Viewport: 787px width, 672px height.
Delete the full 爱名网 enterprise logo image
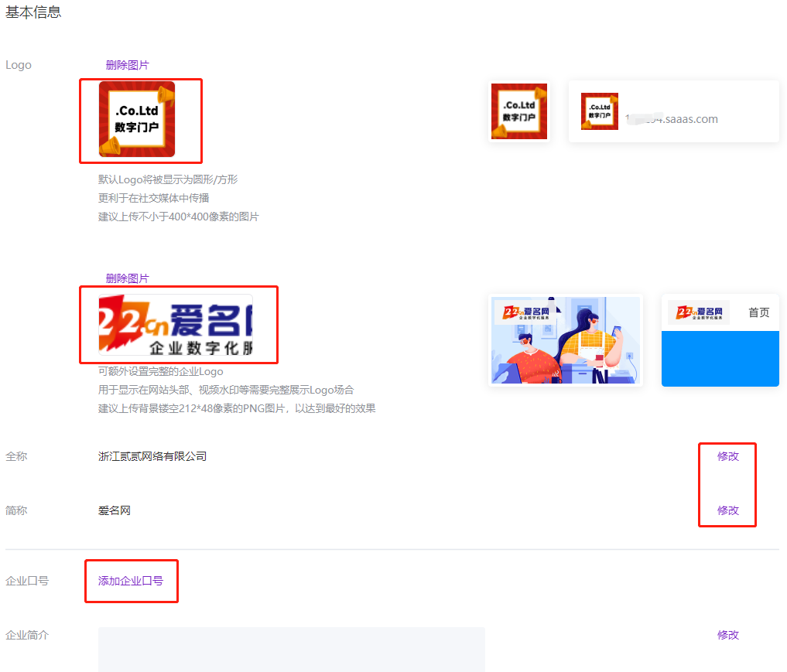coord(127,278)
